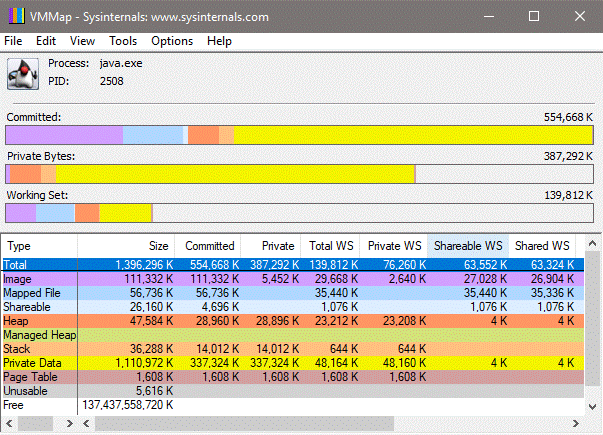
Task: Open the View menu
Action: pyautogui.click(x=82, y=41)
